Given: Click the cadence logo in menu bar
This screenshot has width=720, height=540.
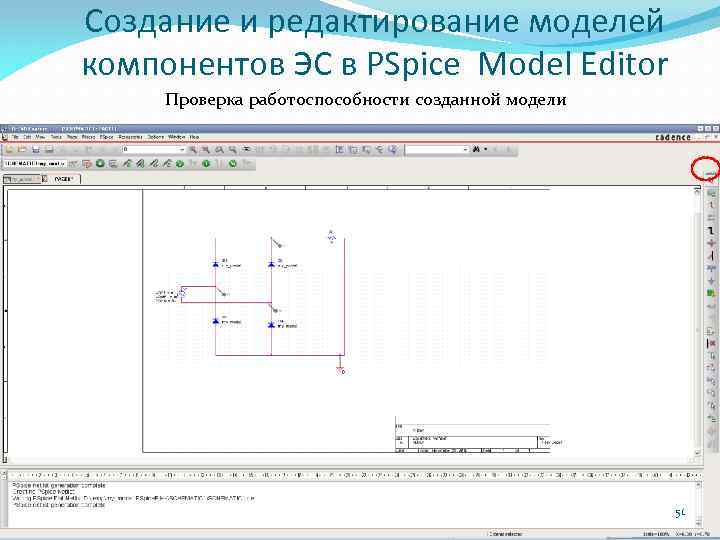Looking at the screenshot, I should pos(673,137).
